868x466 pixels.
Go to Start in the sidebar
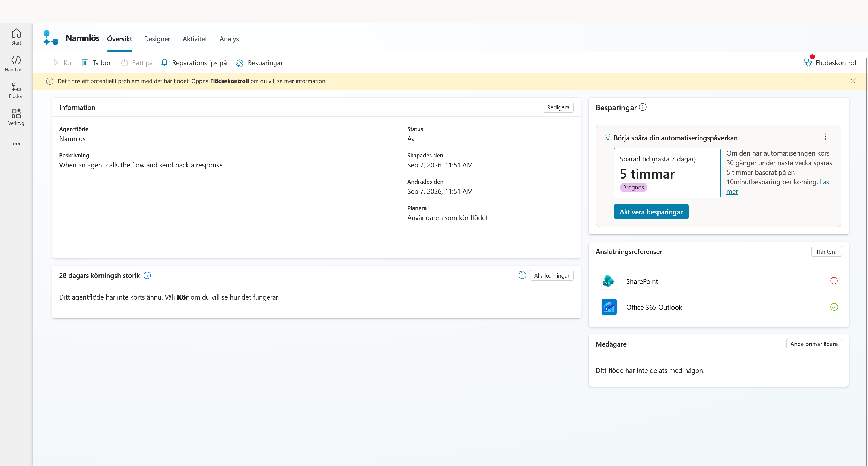pos(16,37)
